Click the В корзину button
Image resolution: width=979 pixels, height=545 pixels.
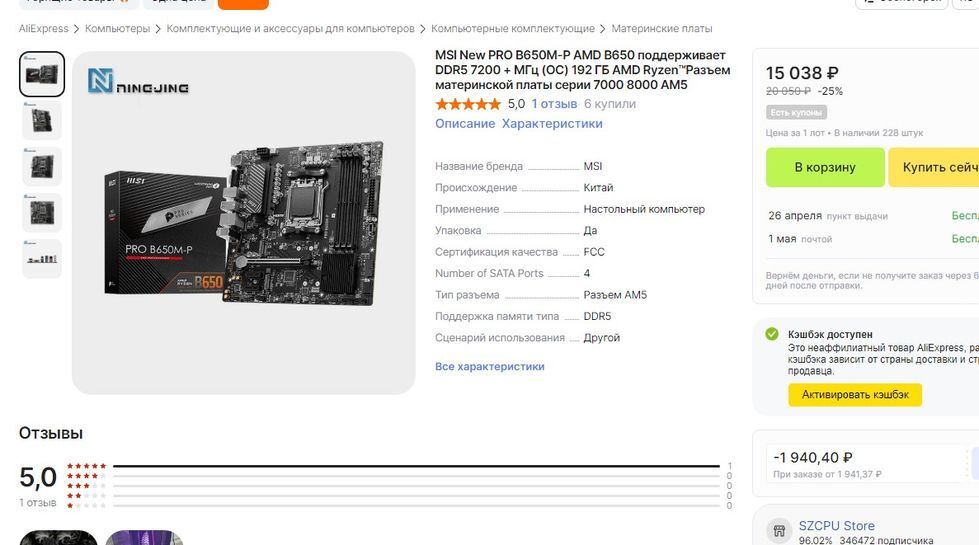click(x=825, y=167)
